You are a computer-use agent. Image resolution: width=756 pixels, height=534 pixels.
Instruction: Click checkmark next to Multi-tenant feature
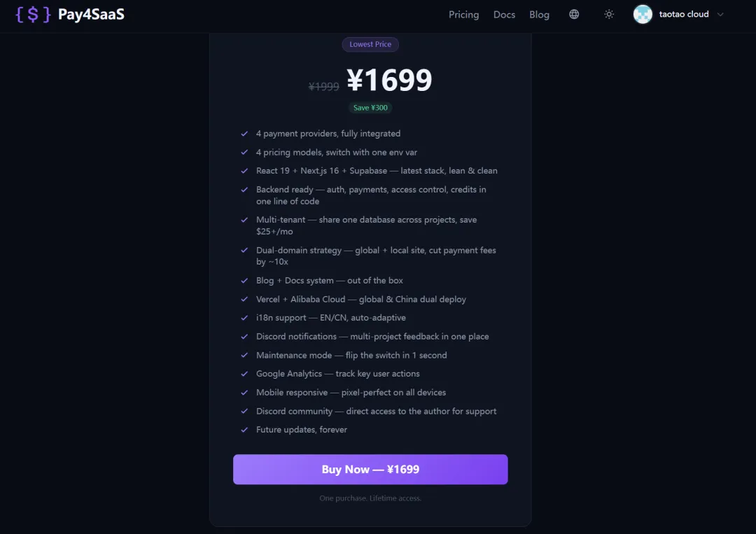pos(244,220)
